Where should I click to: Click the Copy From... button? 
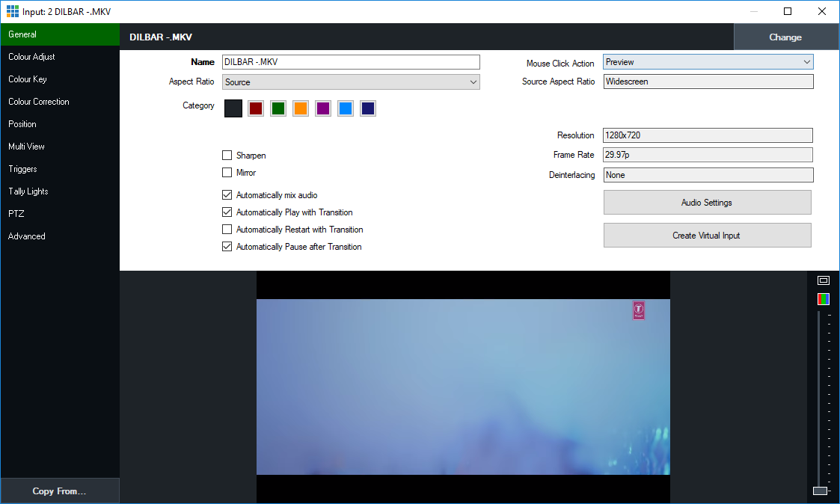pos(60,491)
